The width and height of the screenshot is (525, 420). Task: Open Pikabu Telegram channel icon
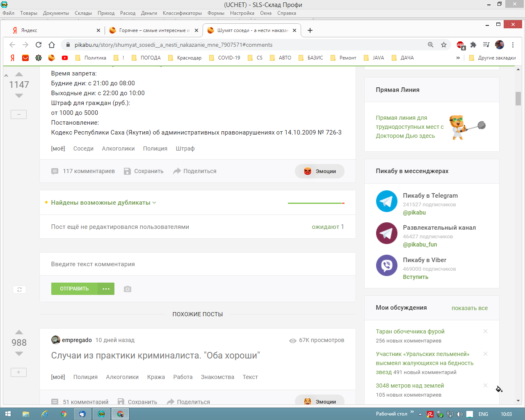point(387,201)
